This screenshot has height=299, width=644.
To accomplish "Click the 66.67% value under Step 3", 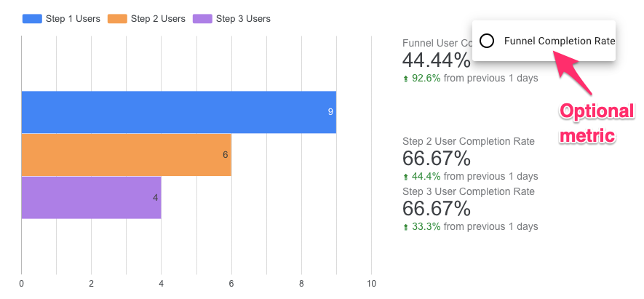I will [x=436, y=209].
